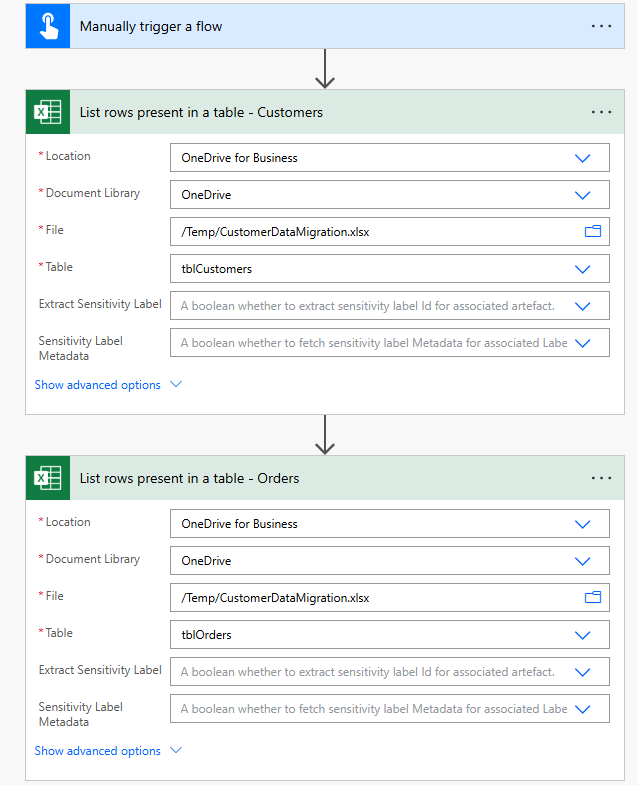The width and height of the screenshot is (638, 785).
Task: Open ellipsis menu on Customers action
Action: [x=601, y=112]
